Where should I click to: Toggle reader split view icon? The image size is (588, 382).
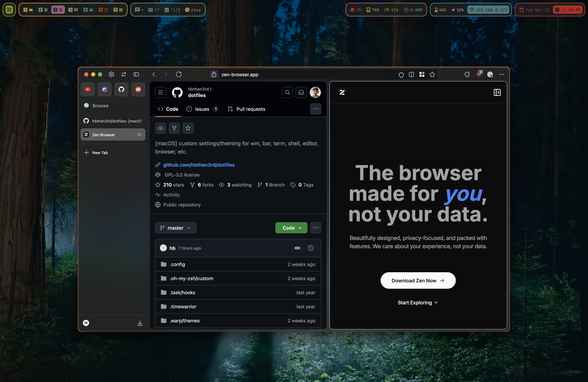[x=411, y=74]
